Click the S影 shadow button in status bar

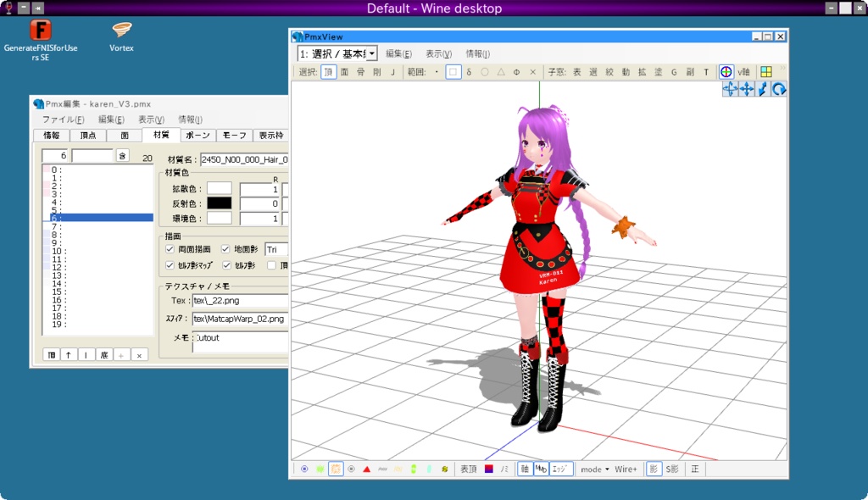(672, 468)
